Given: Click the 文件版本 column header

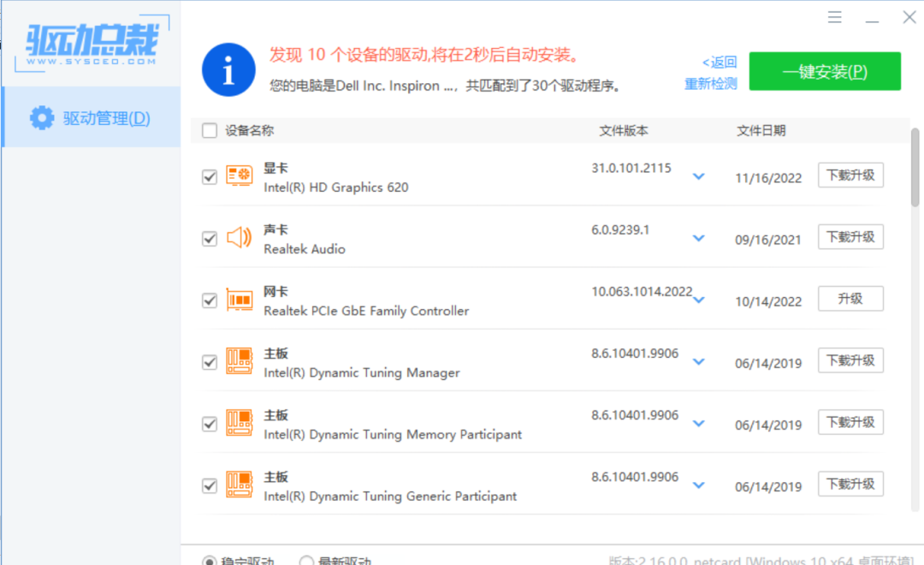Looking at the screenshot, I should 624,130.
